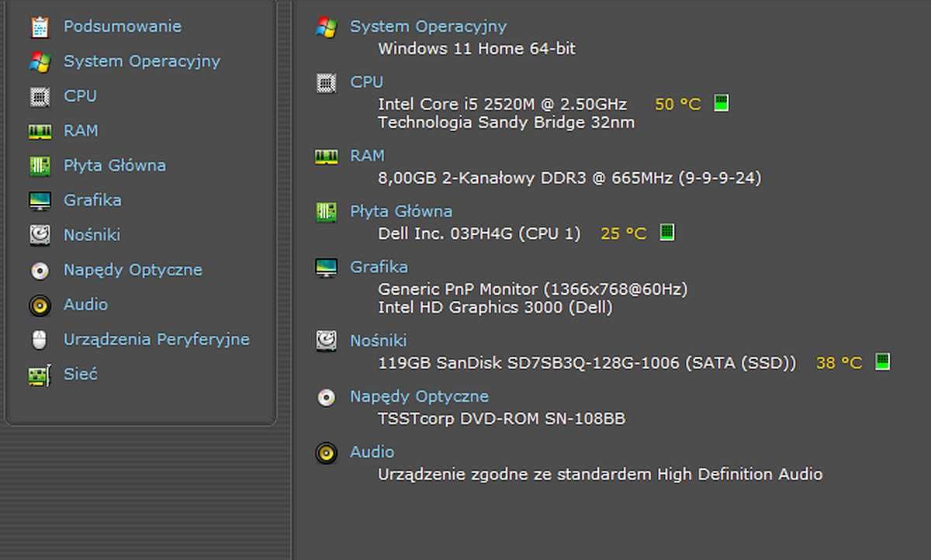
Task: Click the Sieć network card icon in sidebar
Action: (x=40, y=375)
